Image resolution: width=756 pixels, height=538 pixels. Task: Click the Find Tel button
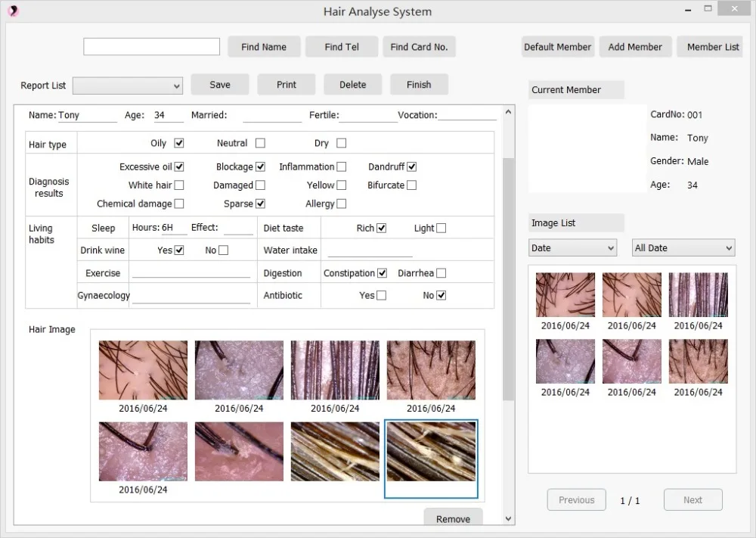342,47
